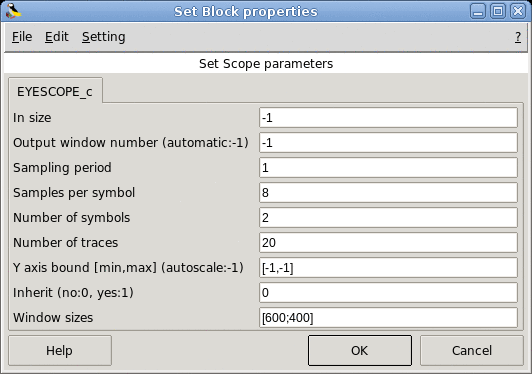Click the puffin application icon in title bar
This screenshot has height=374, width=532.
(13, 11)
